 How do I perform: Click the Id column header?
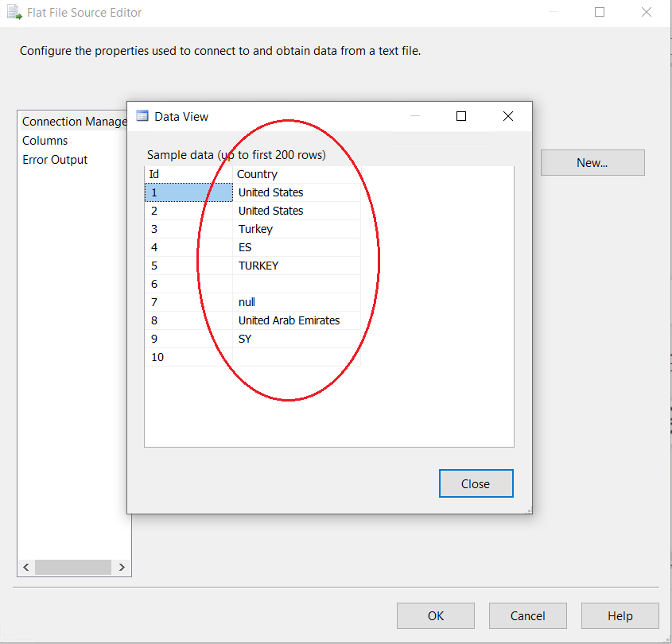click(x=188, y=174)
